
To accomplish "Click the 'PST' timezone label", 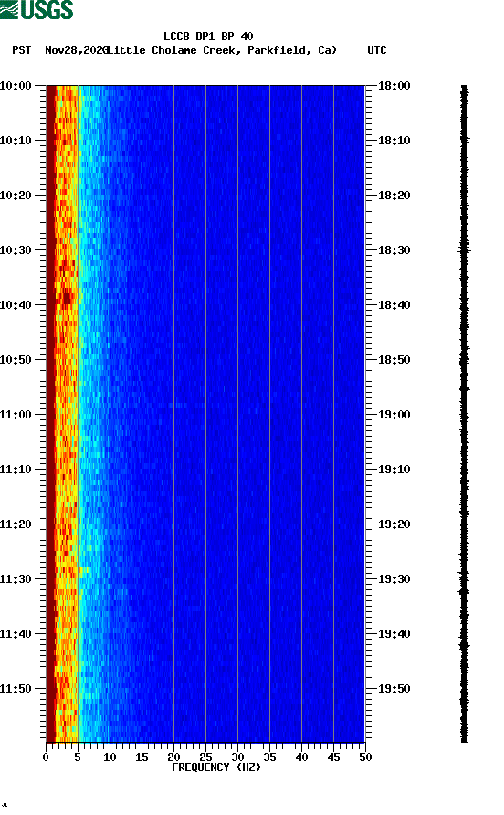I will (21, 50).
